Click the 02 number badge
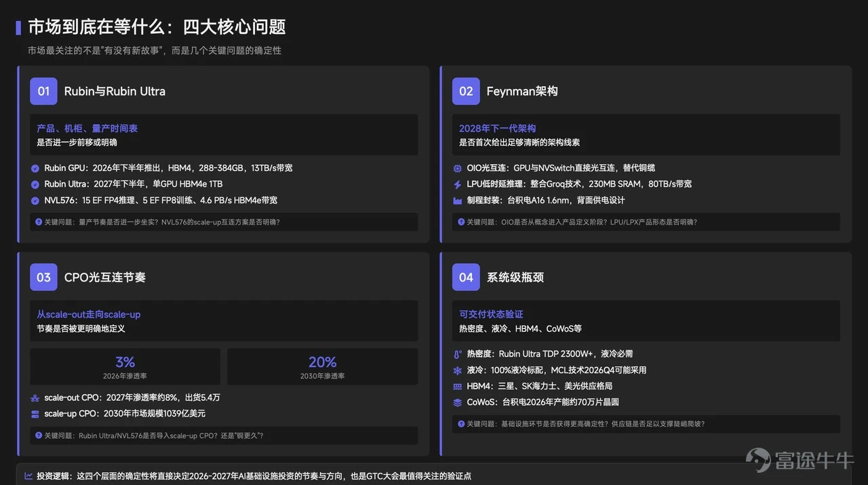The width and height of the screenshot is (868, 485). click(x=466, y=91)
